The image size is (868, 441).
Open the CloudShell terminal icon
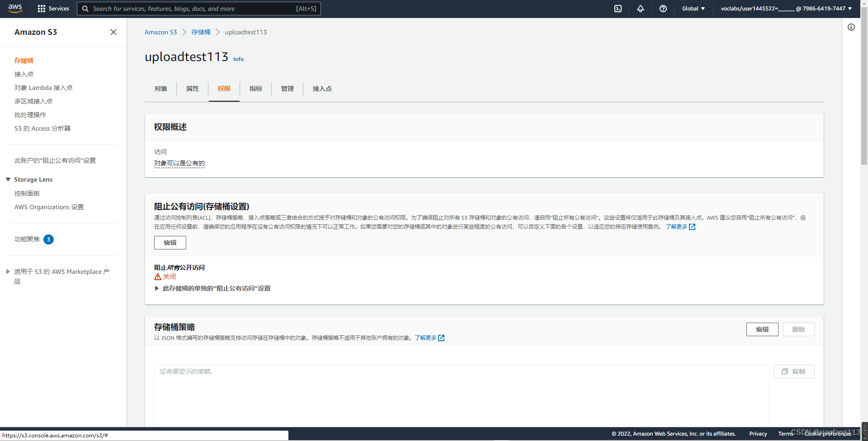point(618,9)
